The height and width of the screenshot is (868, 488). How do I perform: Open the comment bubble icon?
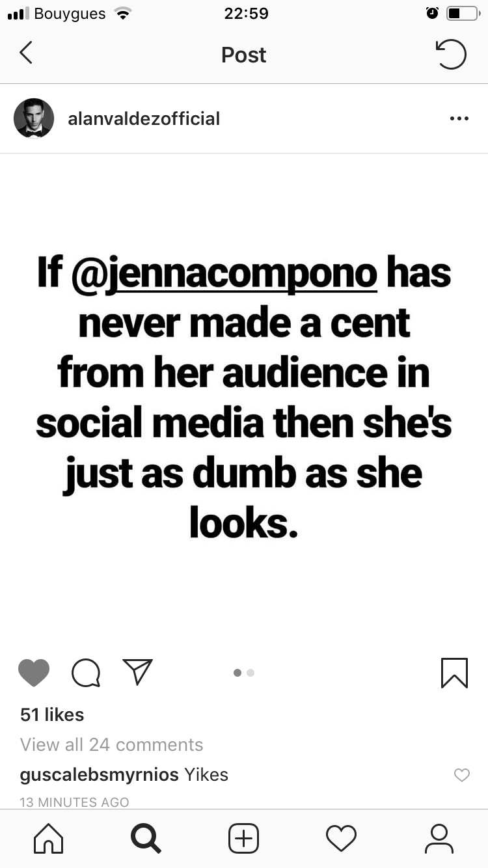[x=86, y=673]
